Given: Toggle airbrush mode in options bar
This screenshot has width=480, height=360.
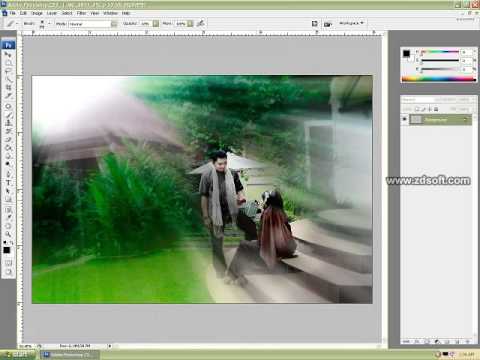Looking at the screenshot, I should [200, 24].
